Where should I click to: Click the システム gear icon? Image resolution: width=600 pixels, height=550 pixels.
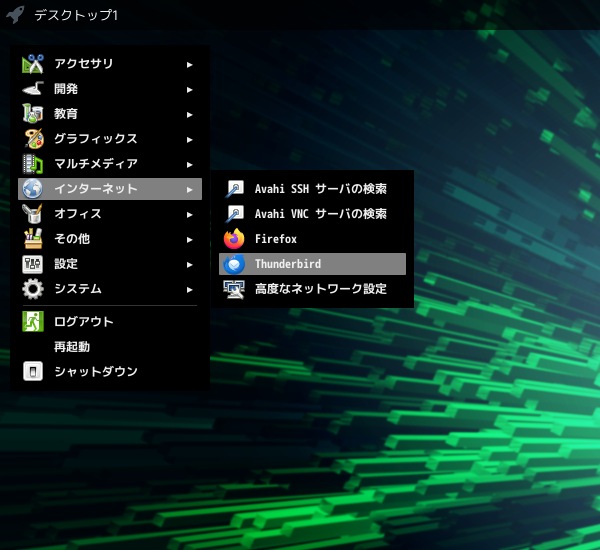33,289
